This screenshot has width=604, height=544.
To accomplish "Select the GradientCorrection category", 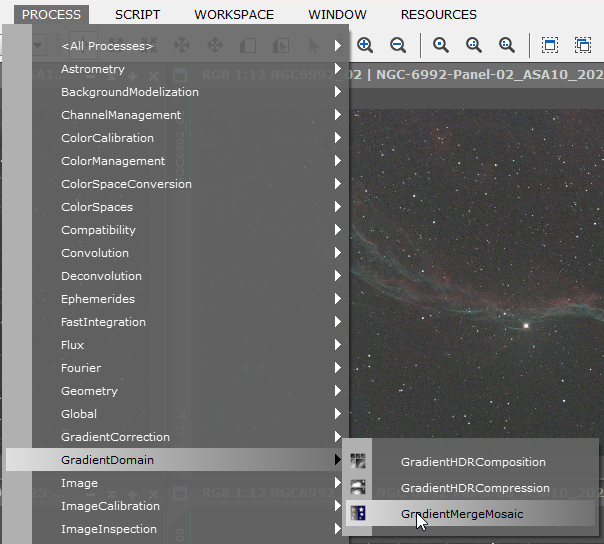I will pyautogui.click(x=175, y=437).
